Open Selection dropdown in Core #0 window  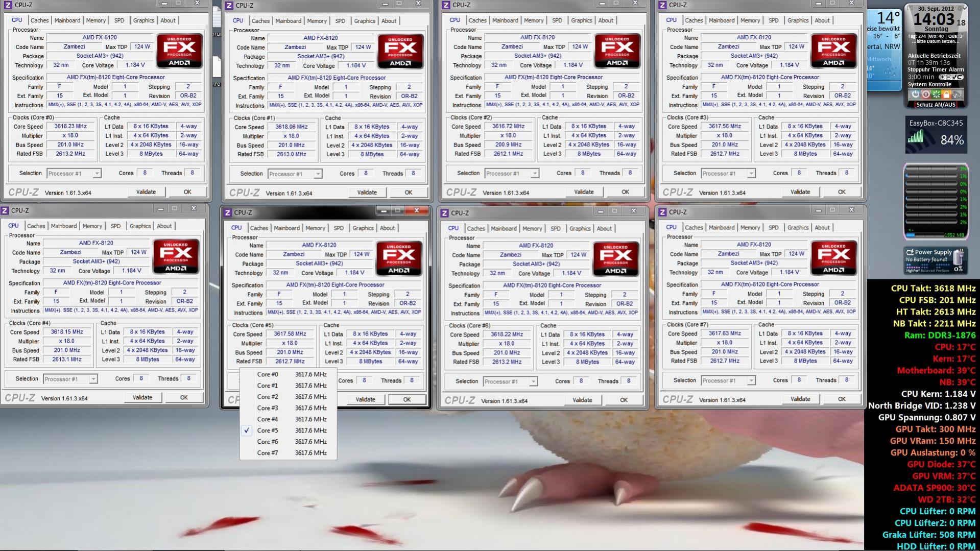pyautogui.click(x=74, y=174)
